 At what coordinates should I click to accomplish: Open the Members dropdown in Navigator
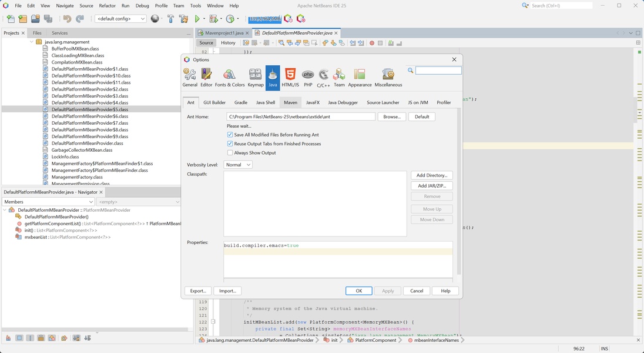(48, 202)
